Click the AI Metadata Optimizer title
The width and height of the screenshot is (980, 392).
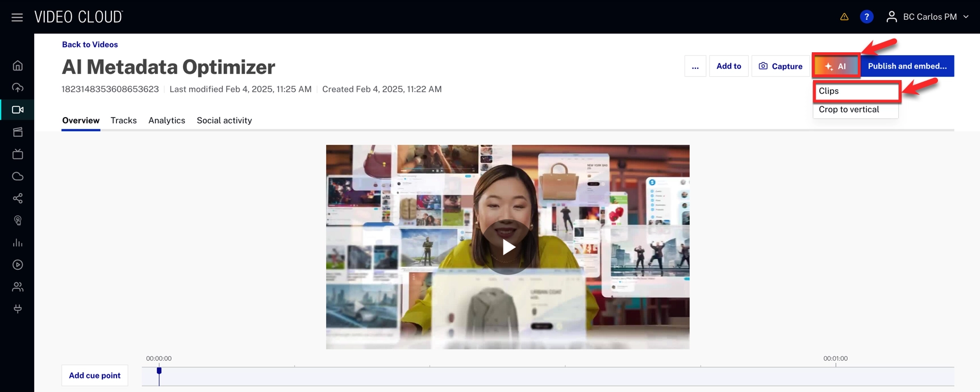coord(168,67)
